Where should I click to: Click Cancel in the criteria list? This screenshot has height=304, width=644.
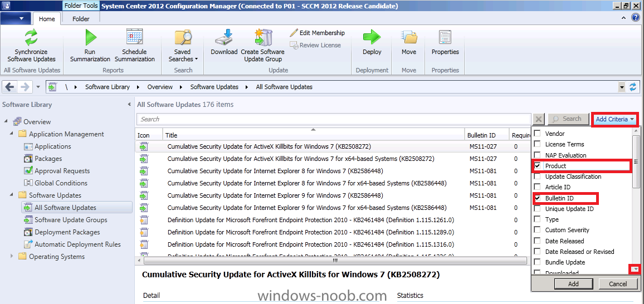(618, 284)
